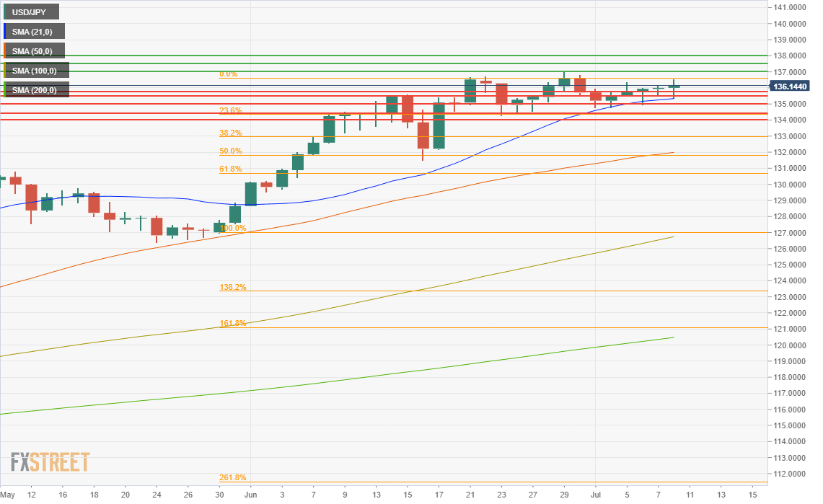The image size is (823, 504).
Task: Click the 50.0% Fibonacci level label
Action: [230, 151]
